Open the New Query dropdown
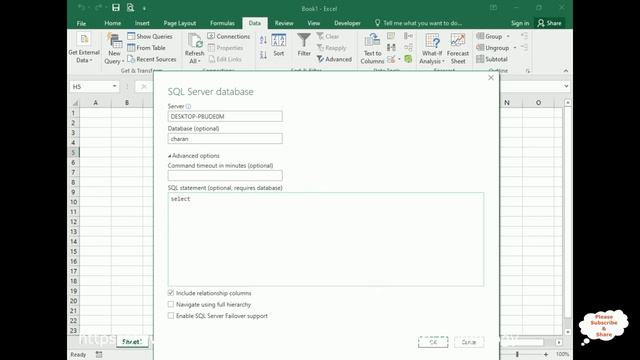This screenshot has height=360, width=640. coord(114,49)
